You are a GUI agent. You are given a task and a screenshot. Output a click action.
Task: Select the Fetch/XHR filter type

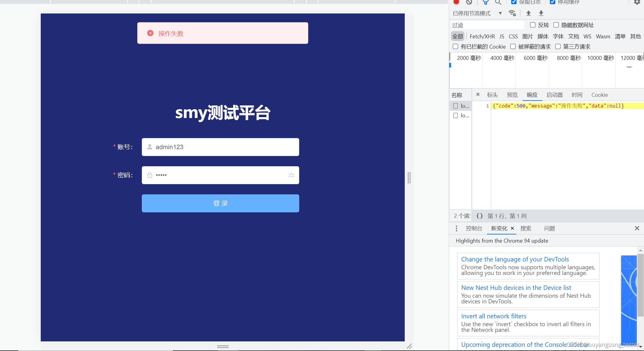tap(482, 36)
